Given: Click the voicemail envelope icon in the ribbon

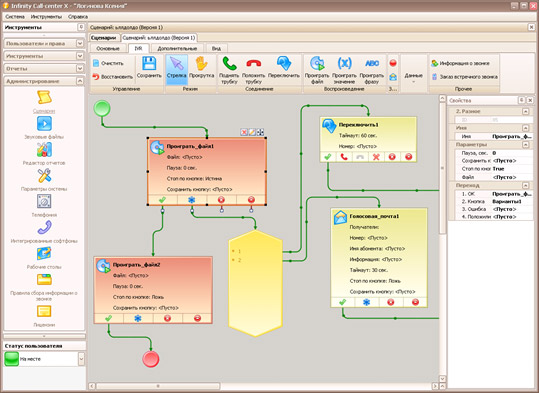Looking at the screenshot, I should click(x=393, y=77).
